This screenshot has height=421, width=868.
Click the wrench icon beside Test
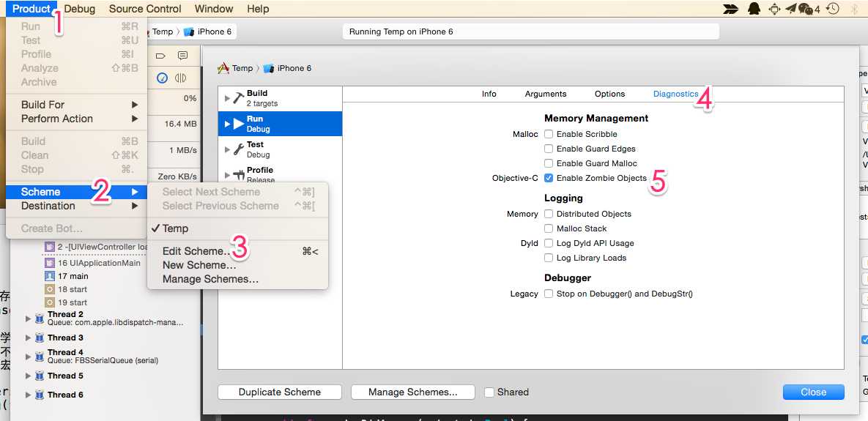pos(239,149)
